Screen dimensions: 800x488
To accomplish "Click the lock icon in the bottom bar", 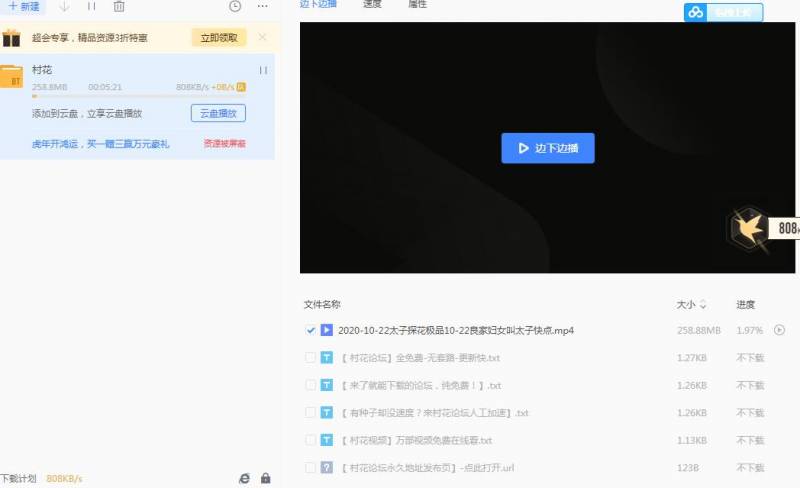I will pos(265,478).
